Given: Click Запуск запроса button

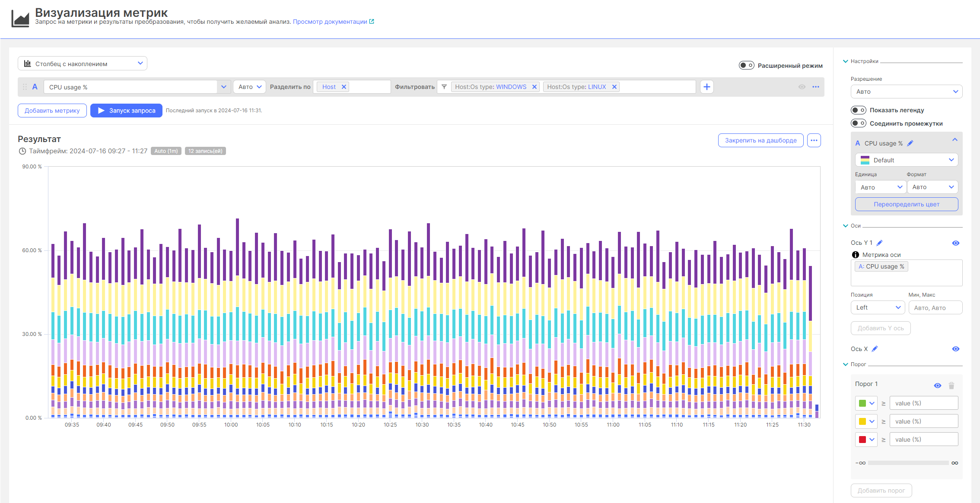Looking at the screenshot, I should pyautogui.click(x=126, y=111).
